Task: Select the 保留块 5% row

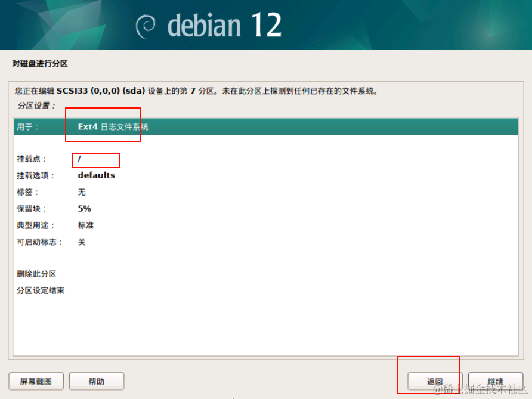Action: pos(265,209)
